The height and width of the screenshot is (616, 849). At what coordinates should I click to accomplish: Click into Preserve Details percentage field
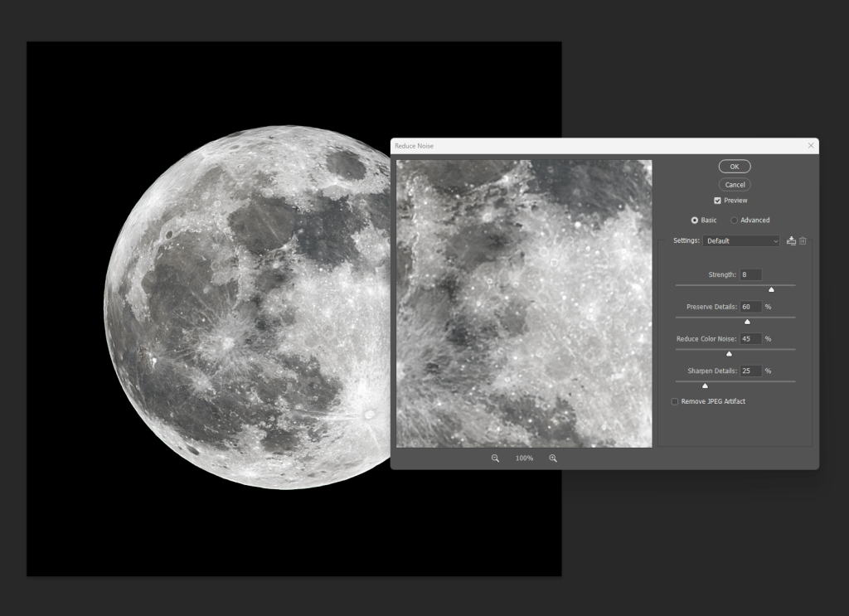[750, 307]
